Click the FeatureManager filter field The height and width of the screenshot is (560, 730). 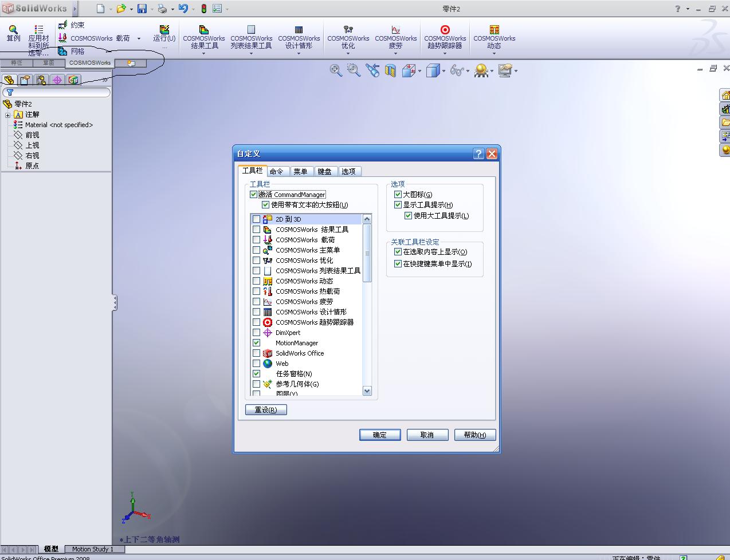[56, 92]
